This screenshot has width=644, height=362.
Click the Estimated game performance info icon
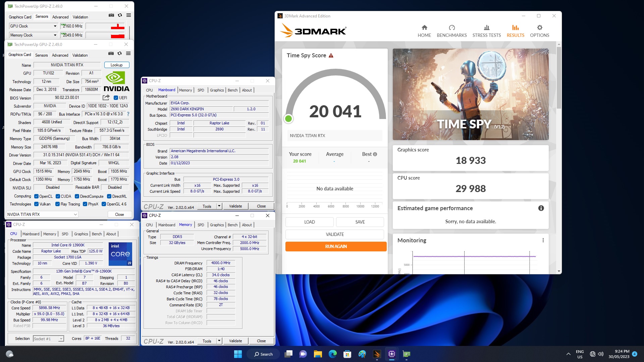coord(541,208)
